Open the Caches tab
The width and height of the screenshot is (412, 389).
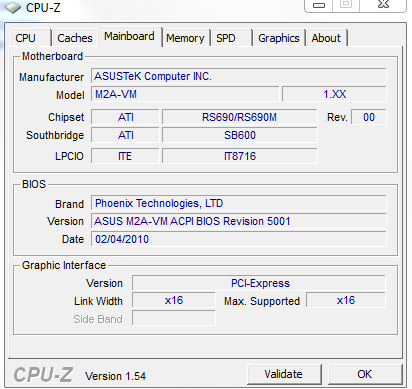click(x=75, y=38)
